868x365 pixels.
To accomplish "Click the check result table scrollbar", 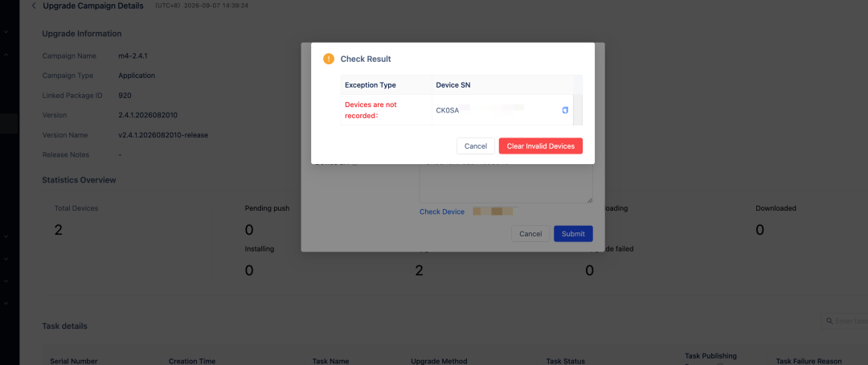I will [x=578, y=109].
